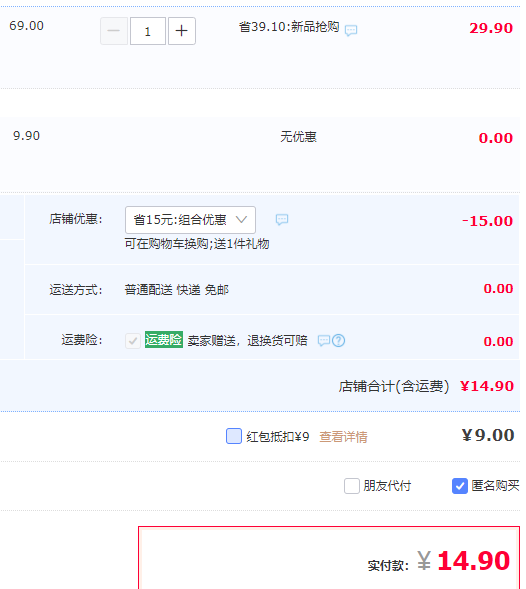Screen dimensions: 526x589
Task: Click the 实付款 ¥14.90 total box
Action: pos(329,557)
